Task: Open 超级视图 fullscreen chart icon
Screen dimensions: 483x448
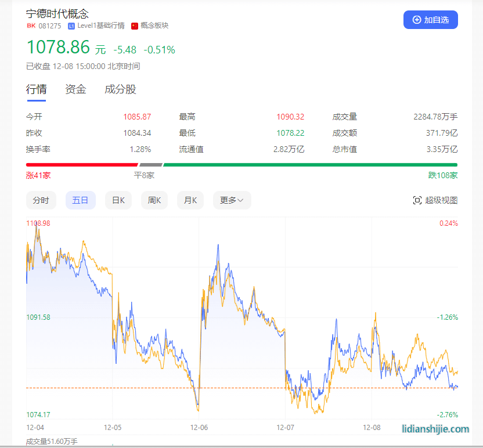Action: [417, 200]
